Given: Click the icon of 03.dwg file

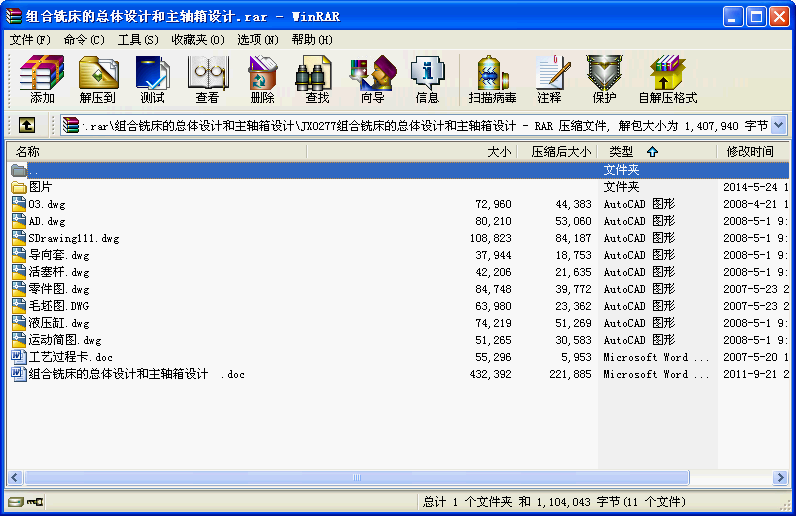Looking at the screenshot, I should pyautogui.click(x=19, y=204).
